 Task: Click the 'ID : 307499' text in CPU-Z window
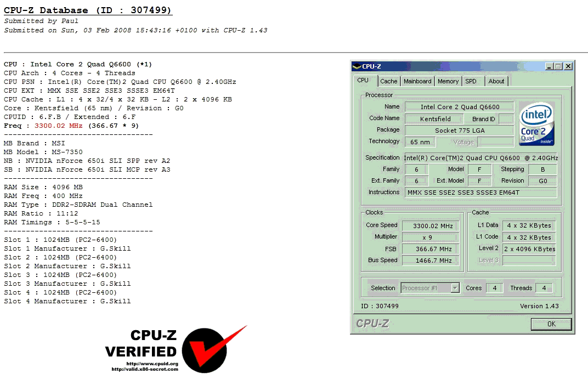click(x=380, y=306)
